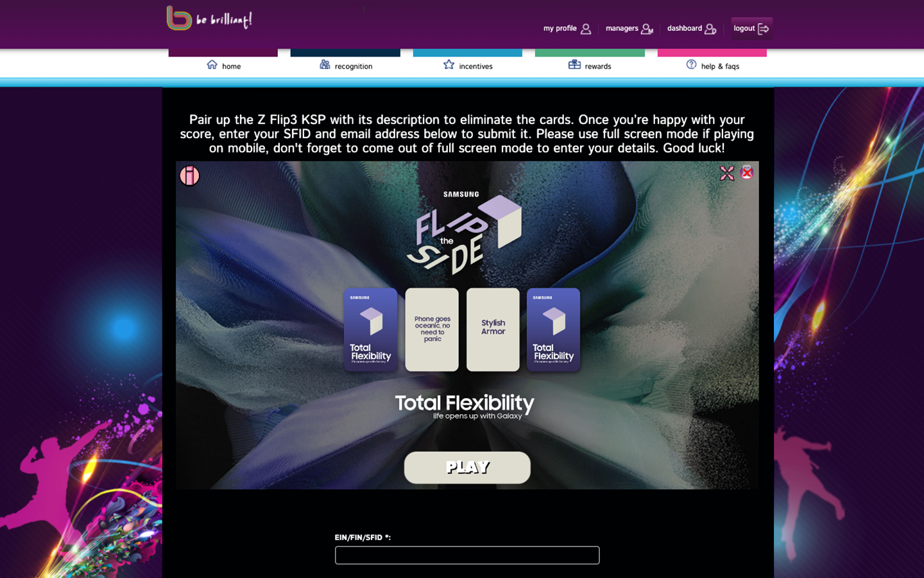Click the dashboard user icon
Viewport: 924px width, 578px height.
[x=710, y=29]
